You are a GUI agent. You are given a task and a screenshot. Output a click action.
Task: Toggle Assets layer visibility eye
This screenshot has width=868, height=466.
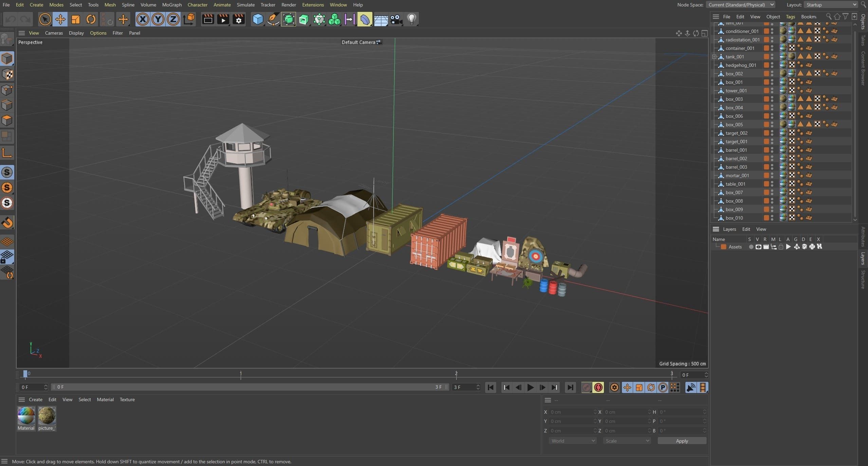[x=758, y=247]
